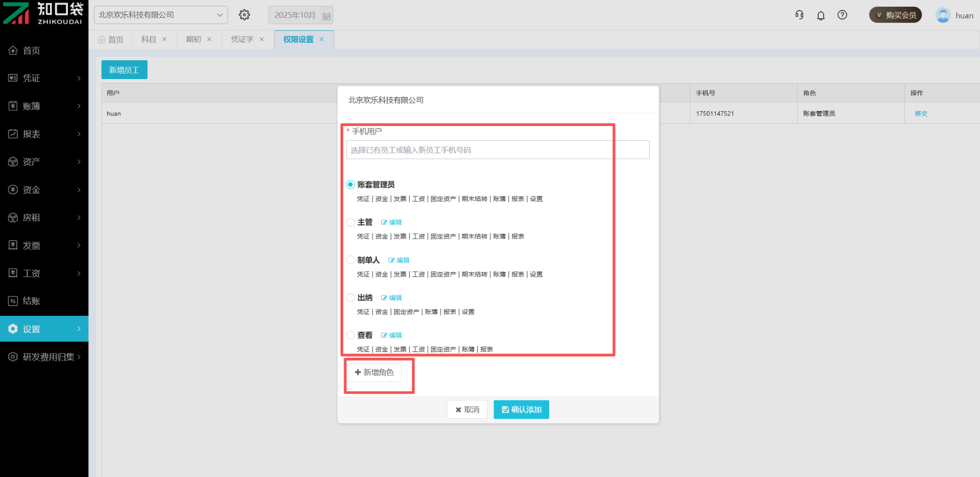Open the 北京欢乐科技有限公司 company dropdown

(160, 15)
